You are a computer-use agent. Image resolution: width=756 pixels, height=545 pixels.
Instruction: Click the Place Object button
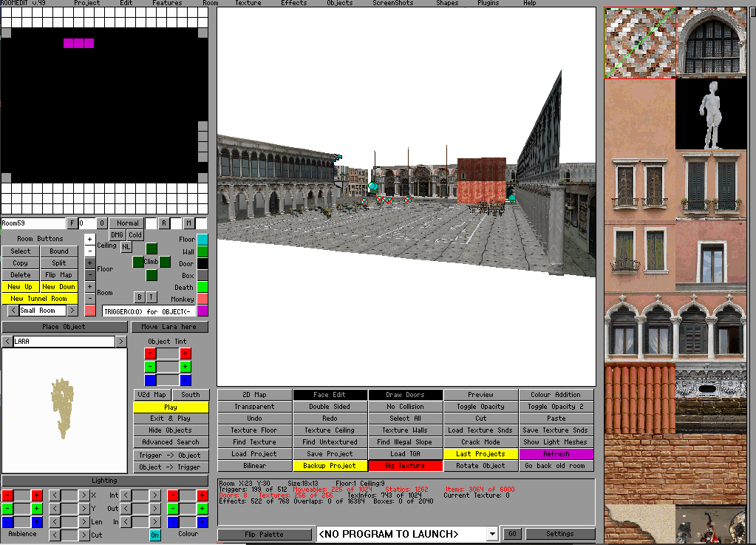pos(64,327)
